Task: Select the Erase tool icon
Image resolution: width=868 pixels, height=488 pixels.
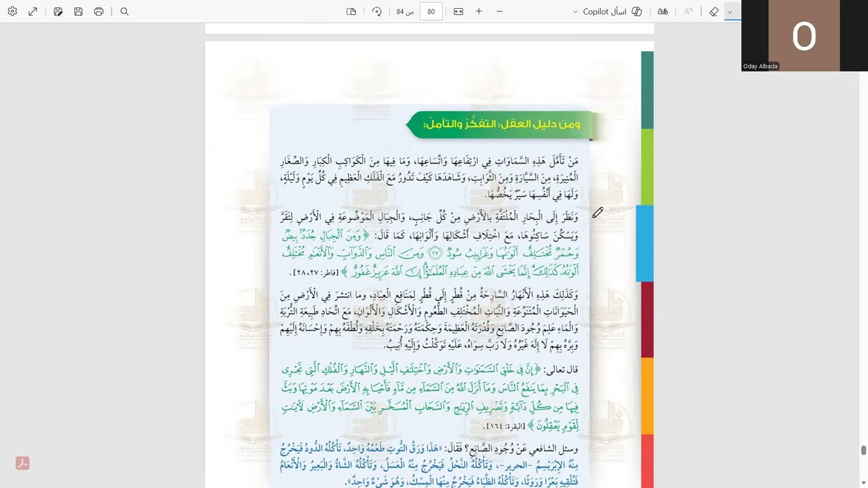Action: 713,12
